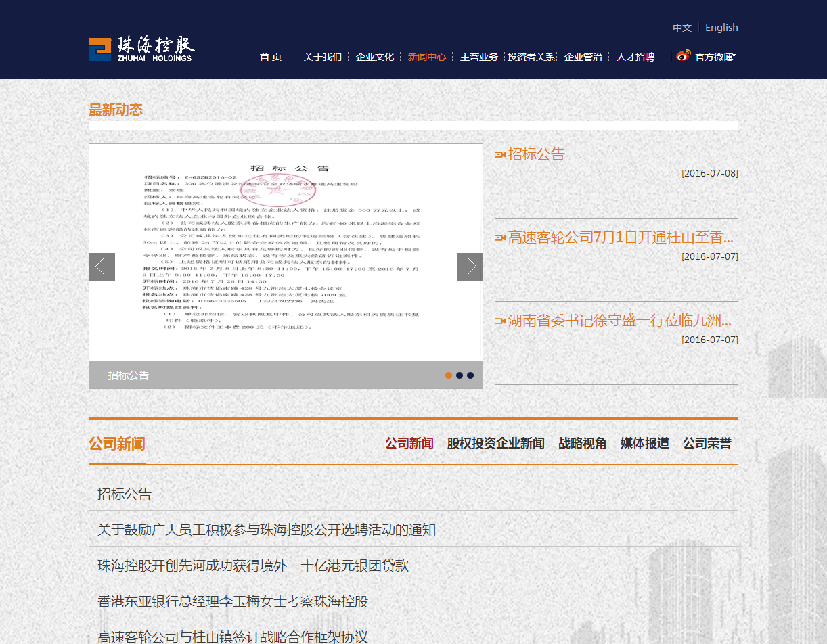The height and width of the screenshot is (644, 827).
Task: Open the 主营业务 navigation menu
Action: [478, 57]
